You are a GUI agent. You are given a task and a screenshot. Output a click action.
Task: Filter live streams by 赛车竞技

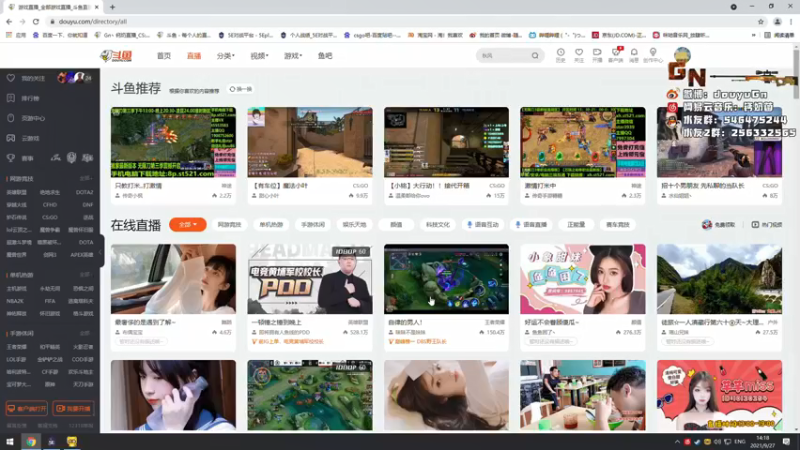617,224
